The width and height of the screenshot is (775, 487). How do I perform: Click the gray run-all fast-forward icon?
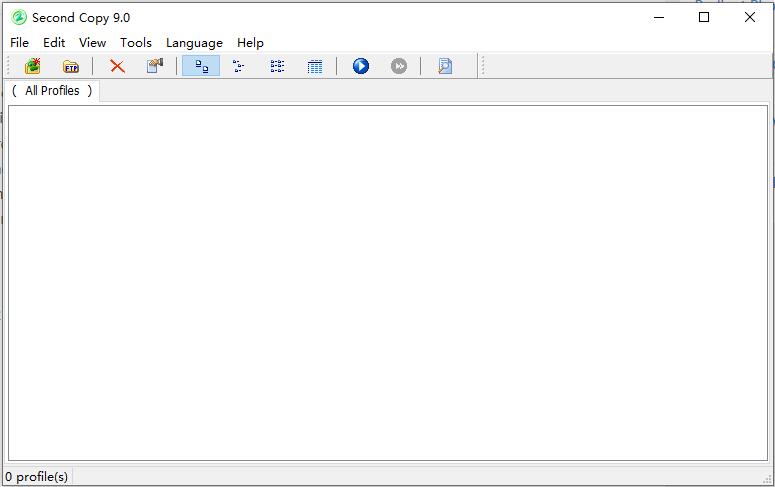(399, 66)
